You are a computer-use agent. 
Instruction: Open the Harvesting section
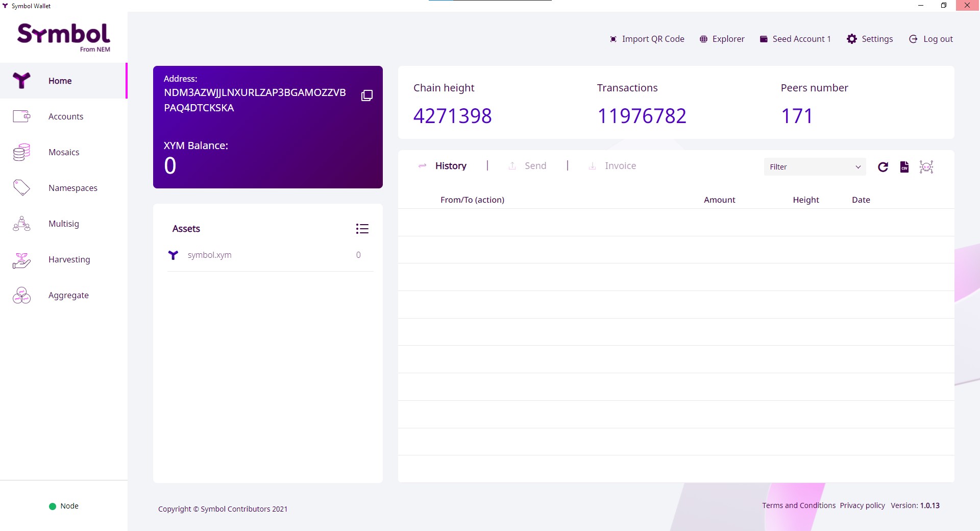(69, 259)
